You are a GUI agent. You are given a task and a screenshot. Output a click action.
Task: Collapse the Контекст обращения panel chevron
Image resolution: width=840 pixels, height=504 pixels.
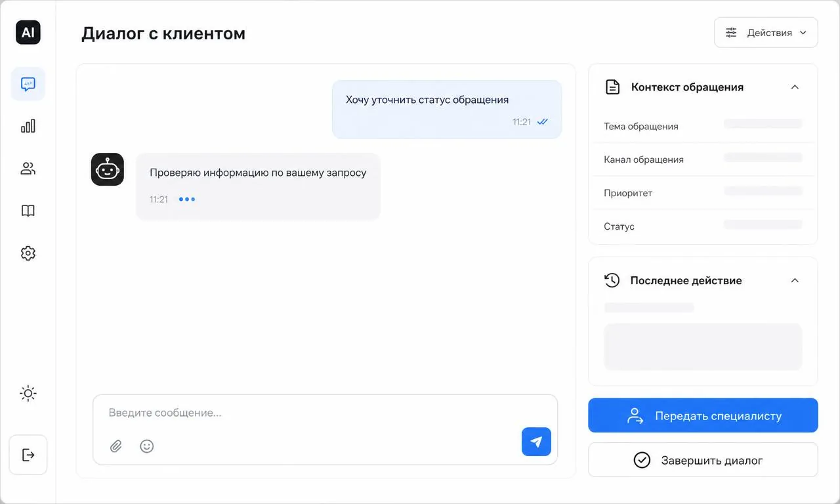pos(795,87)
